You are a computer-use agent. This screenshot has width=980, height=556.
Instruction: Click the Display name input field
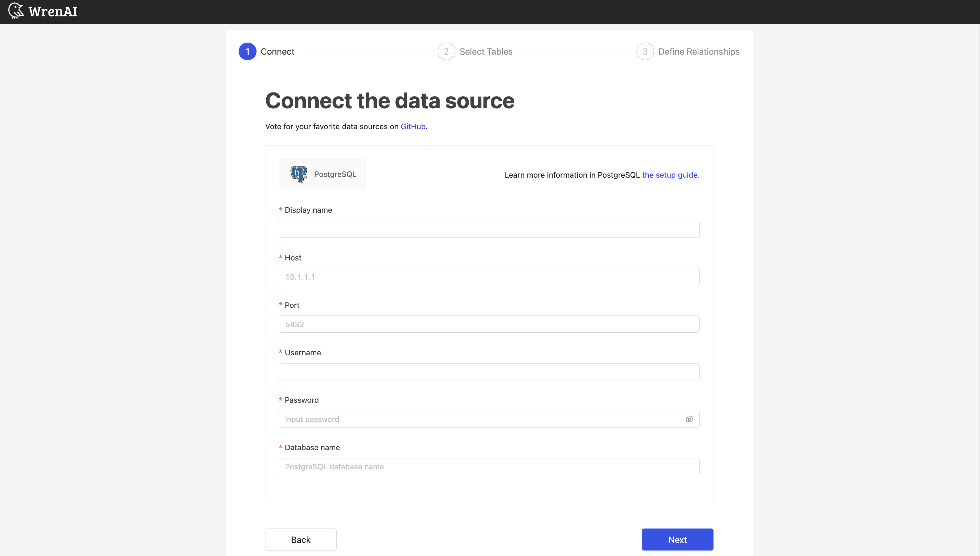pyautogui.click(x=489, y=229)
